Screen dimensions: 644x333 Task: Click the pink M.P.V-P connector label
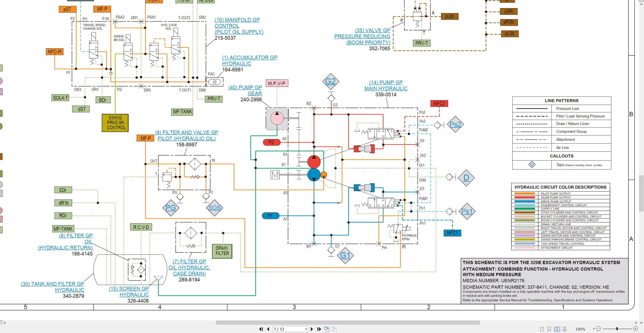click(277, 83)
